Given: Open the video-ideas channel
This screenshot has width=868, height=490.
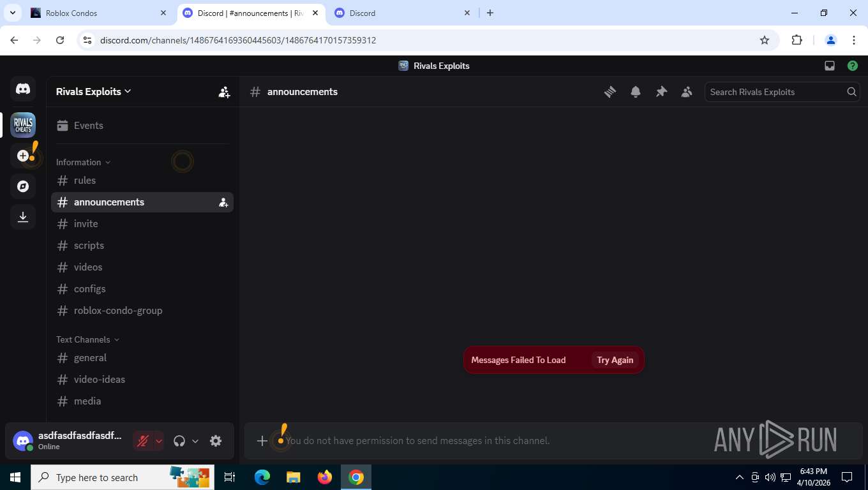Looking at the screenshot, I should tap(142, 380).
